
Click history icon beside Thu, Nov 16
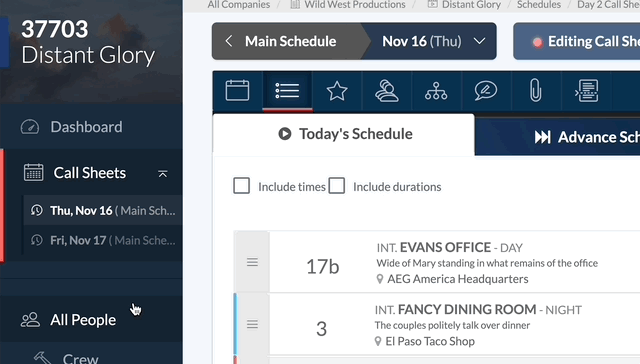37,210
